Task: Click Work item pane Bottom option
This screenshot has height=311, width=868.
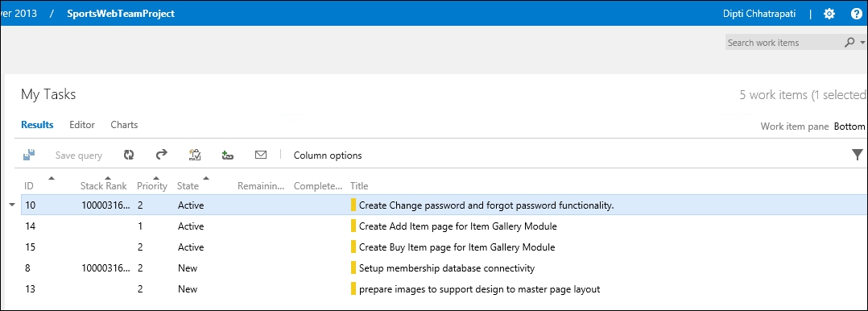Action: coord(849,126)
